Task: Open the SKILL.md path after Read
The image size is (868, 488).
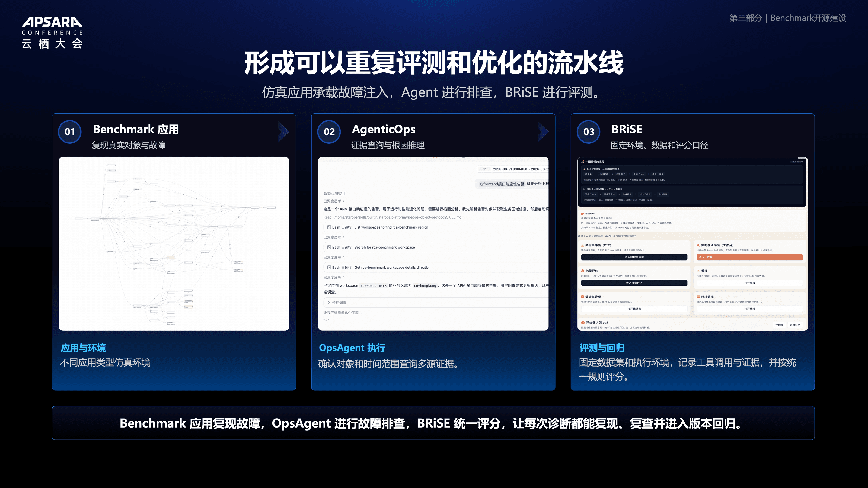Action: [398, 217]
